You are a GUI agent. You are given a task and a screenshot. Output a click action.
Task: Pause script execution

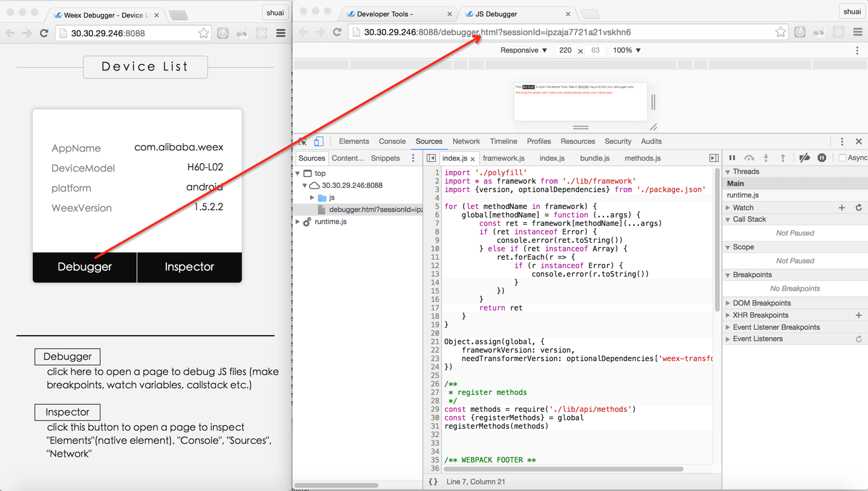[x=732, y=158]
